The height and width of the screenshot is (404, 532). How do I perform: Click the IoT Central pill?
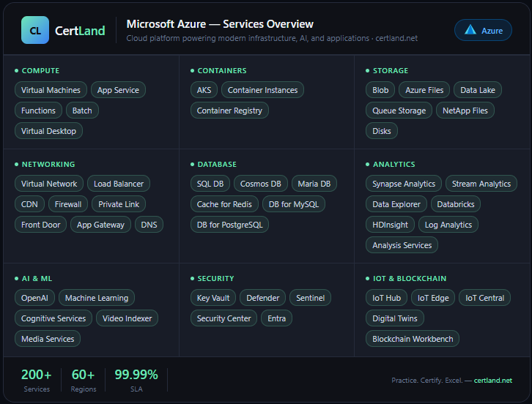coord(484,298)
